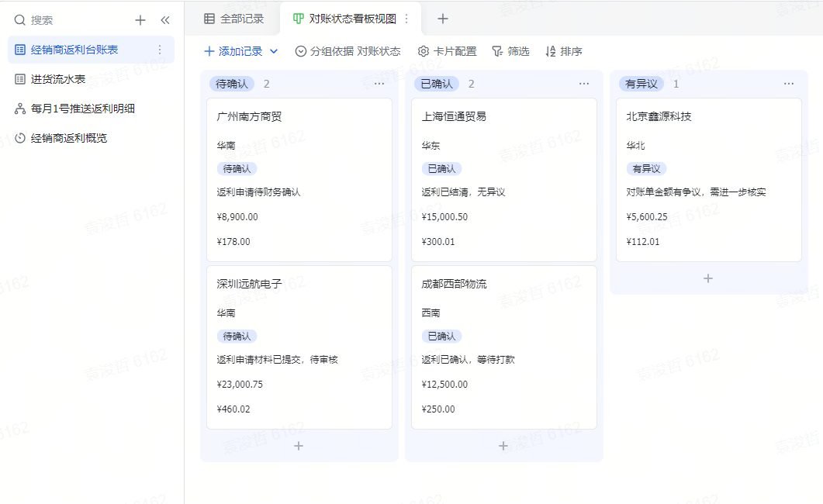823x504 pixels.
Task: Click the 待确认 tag on 深圳远航电子 card
Action: [237, 337]
